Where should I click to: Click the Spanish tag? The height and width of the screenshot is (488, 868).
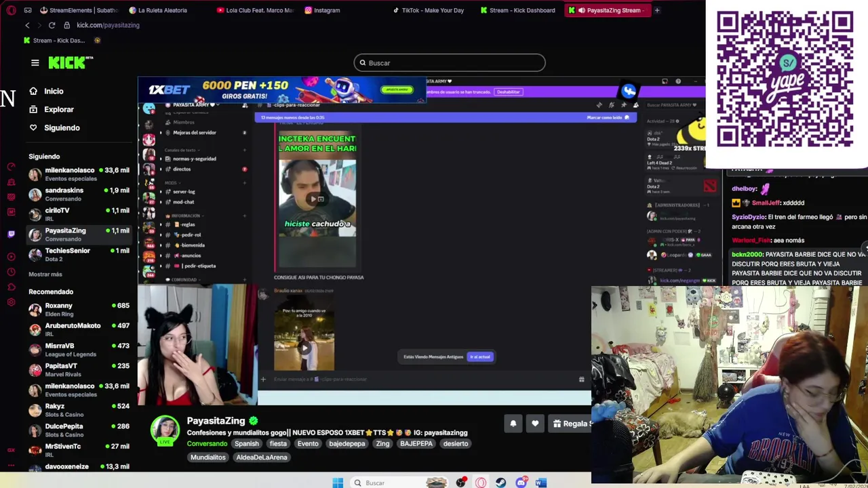tap(247, 443)
